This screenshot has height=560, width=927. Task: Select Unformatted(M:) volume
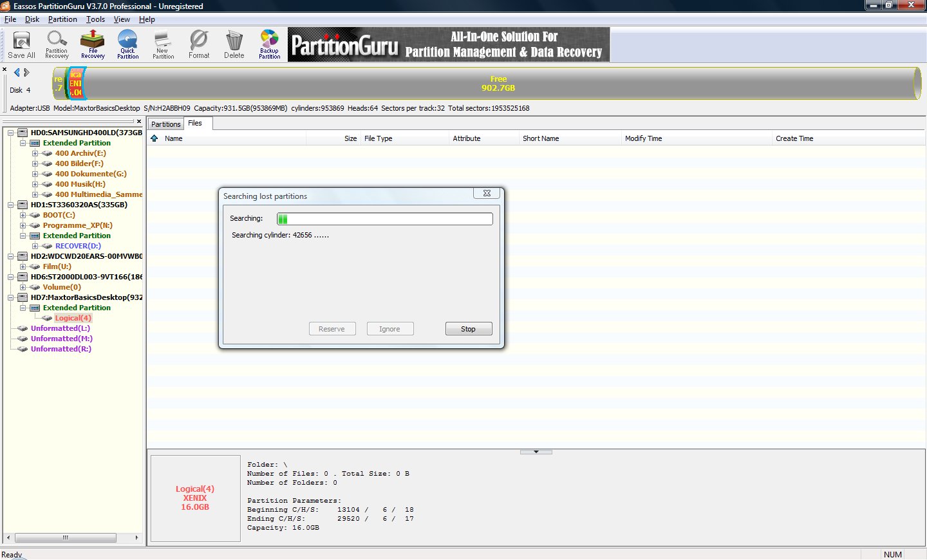click(x=62, y=339)
